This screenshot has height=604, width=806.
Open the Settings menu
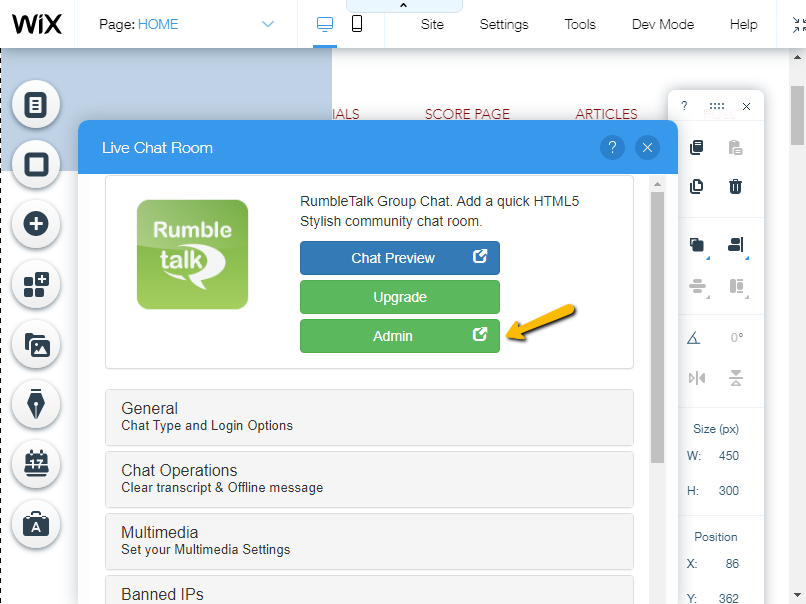click(x=503, y=24)
